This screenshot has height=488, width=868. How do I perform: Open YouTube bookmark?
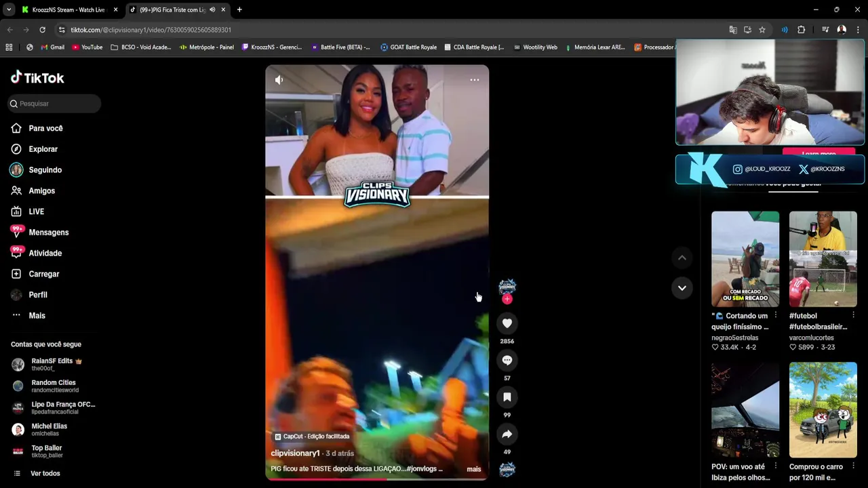[x=87, y=47]
